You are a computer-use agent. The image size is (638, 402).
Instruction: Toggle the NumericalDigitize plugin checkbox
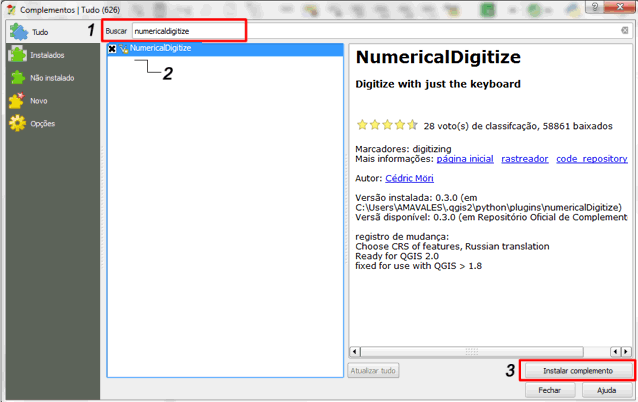[x=112, y=48]
